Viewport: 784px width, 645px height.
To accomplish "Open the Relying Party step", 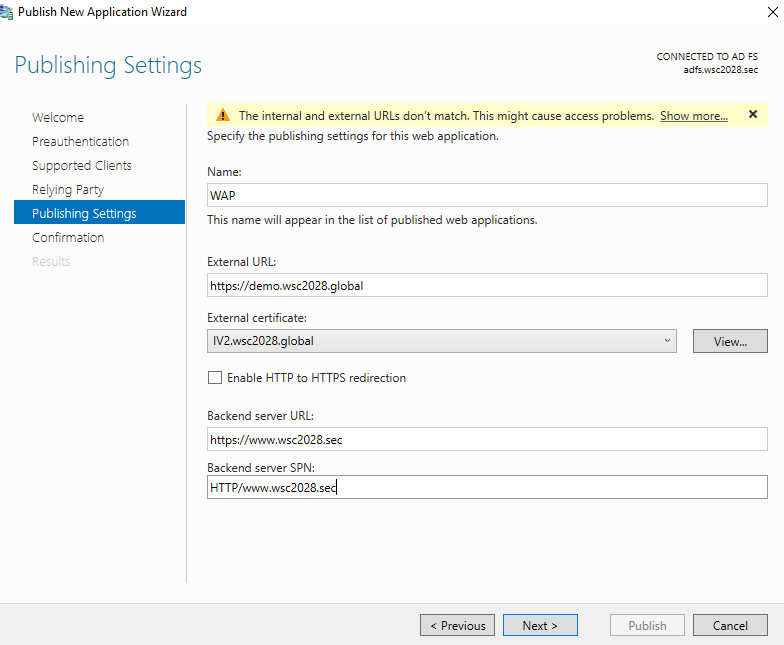I will (x=68, y=190).
